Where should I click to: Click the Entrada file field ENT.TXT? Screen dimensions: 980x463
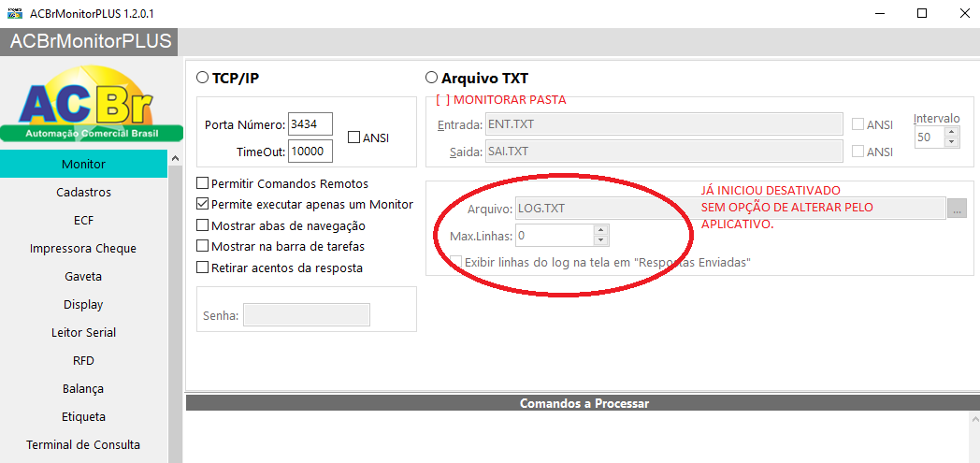coord(664,124)
